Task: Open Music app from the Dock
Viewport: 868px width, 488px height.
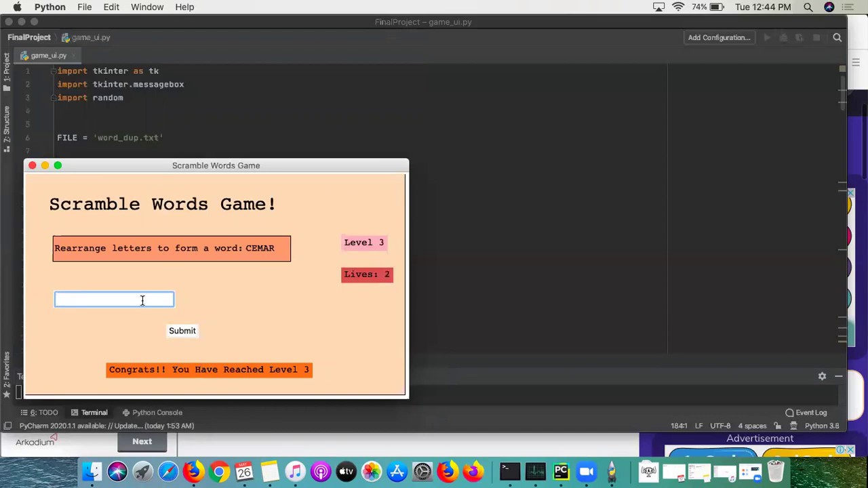Action: pos(295,471)
